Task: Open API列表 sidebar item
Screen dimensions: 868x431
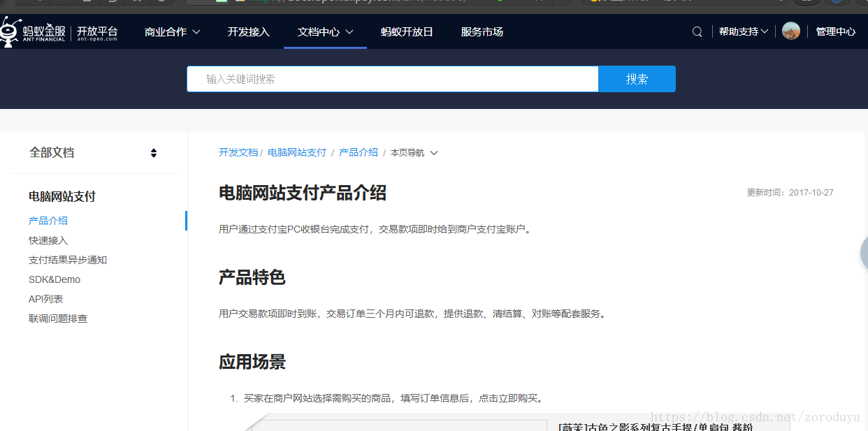Action: pyautogui.click(x=46, y=299)
